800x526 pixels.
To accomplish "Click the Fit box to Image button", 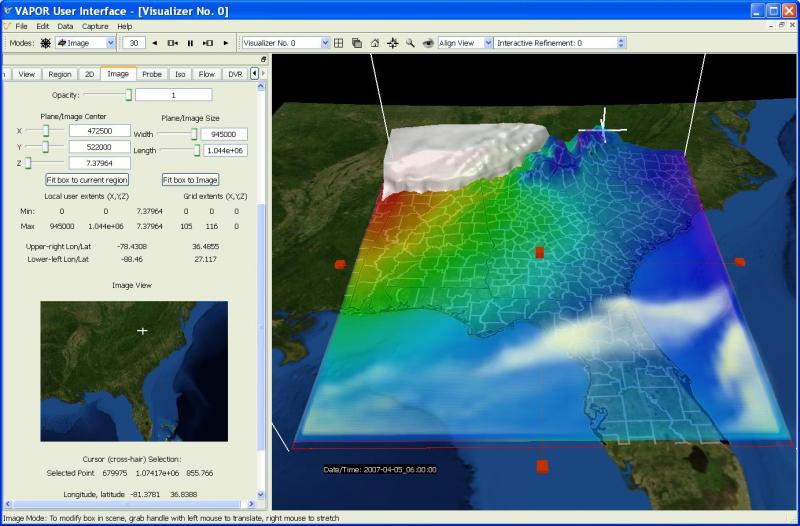I will [190, 180].
